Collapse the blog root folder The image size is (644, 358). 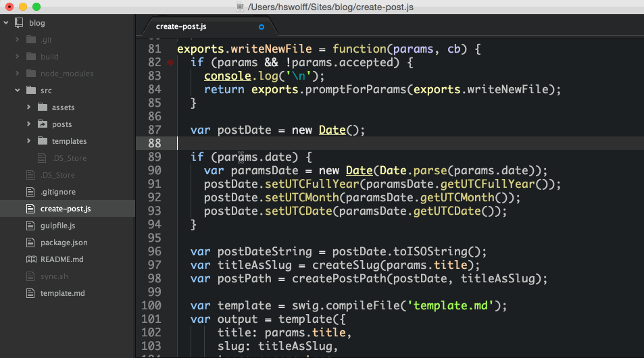(6, 23)
